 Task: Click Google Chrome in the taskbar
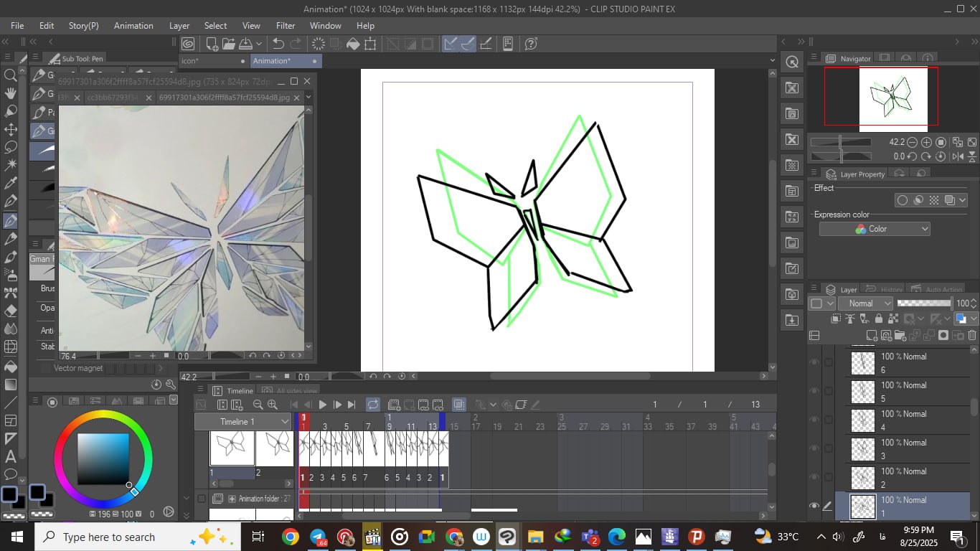pyautogui.click(x=290, y=537)
